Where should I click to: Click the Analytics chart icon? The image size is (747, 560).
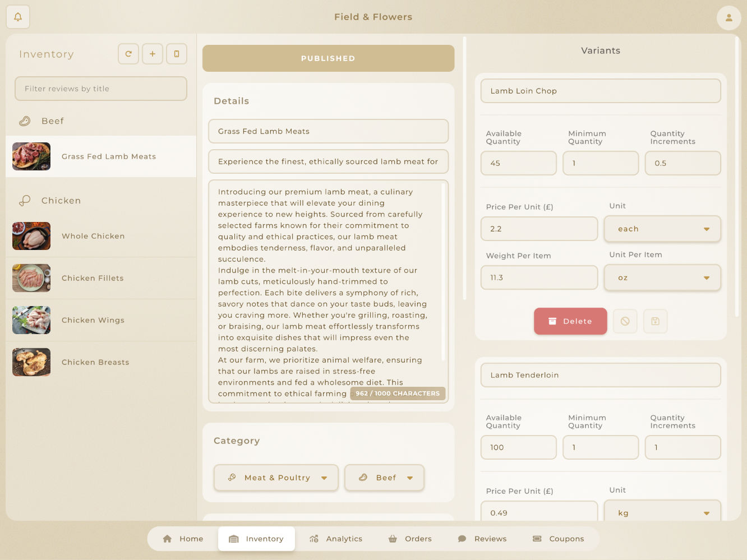pyautogui.click(x=314, y=539)
